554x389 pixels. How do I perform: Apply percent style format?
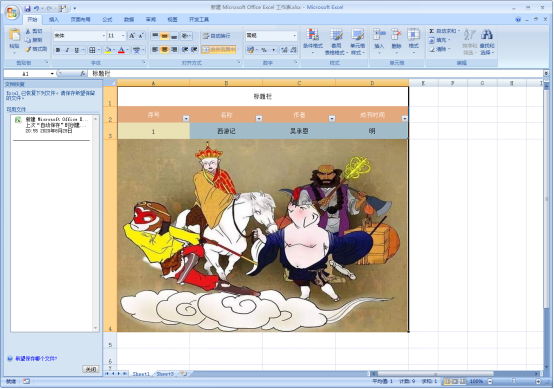[264, 50]
